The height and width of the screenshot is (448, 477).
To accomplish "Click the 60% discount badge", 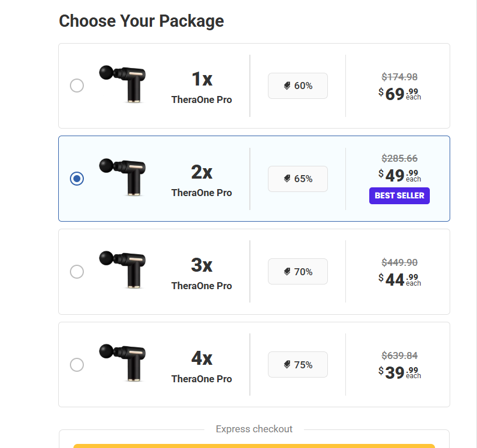I will point(298,85).
